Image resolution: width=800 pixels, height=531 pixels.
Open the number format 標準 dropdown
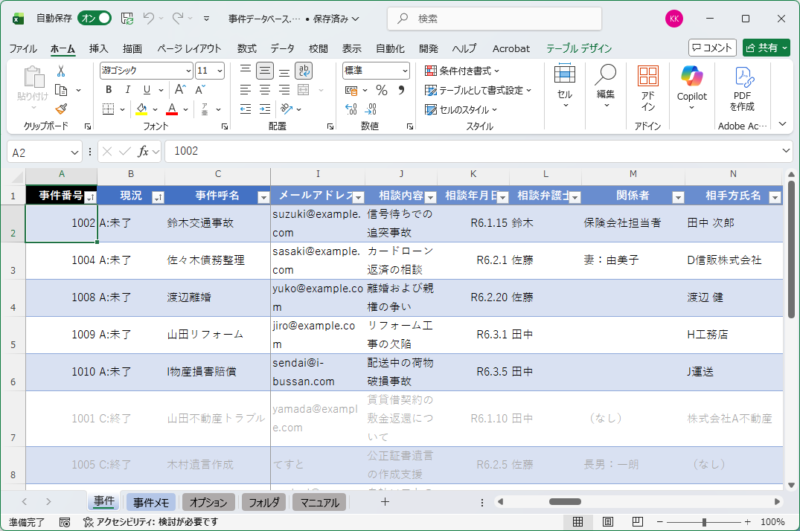(375, 70)
